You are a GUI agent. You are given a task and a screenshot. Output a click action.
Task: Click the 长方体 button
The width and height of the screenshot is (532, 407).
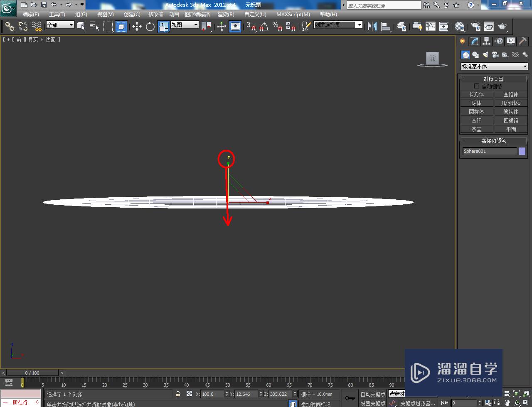(x=476, y=94)
